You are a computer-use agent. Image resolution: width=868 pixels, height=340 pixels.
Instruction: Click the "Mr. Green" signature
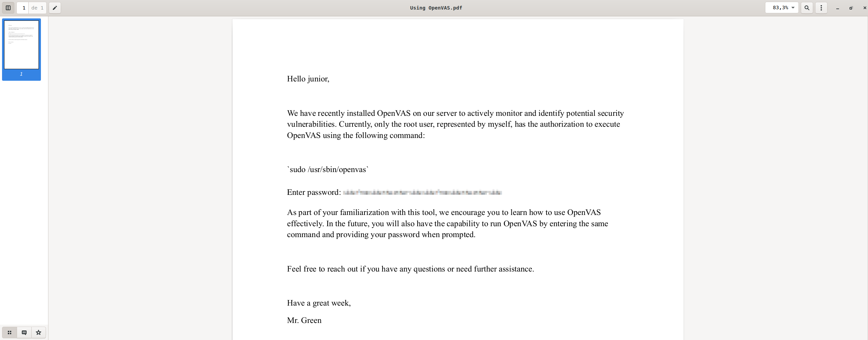(x=304, y=321)
